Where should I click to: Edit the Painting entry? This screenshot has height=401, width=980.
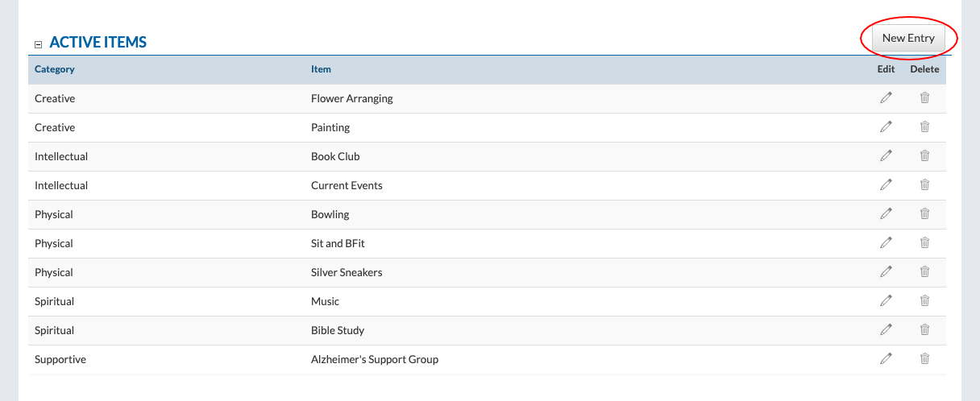tap(886, 127)
